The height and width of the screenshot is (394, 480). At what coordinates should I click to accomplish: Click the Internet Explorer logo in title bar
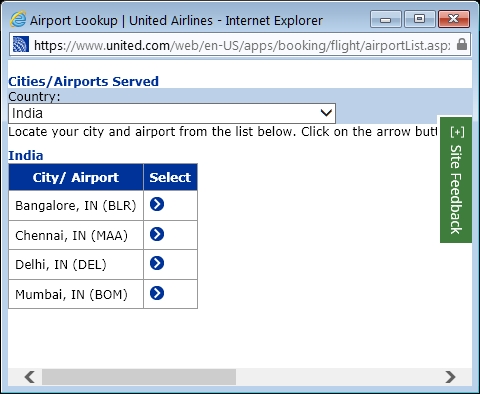(x=18, y=19)
